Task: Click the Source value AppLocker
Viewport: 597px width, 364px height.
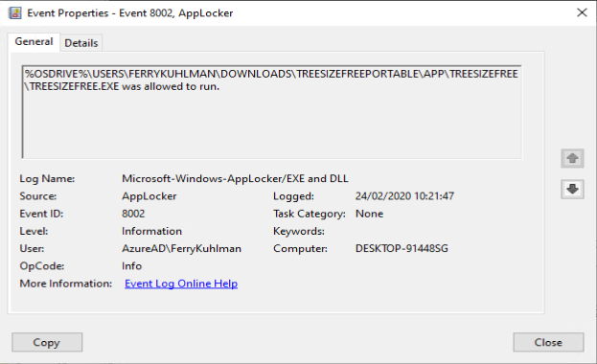Action: coord(149,196)
